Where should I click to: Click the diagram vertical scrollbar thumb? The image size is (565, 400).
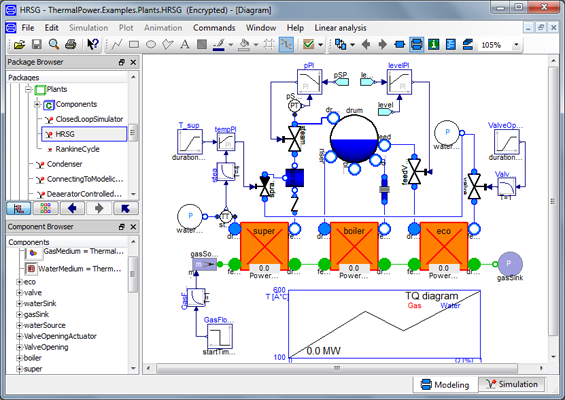click(553, 201)
